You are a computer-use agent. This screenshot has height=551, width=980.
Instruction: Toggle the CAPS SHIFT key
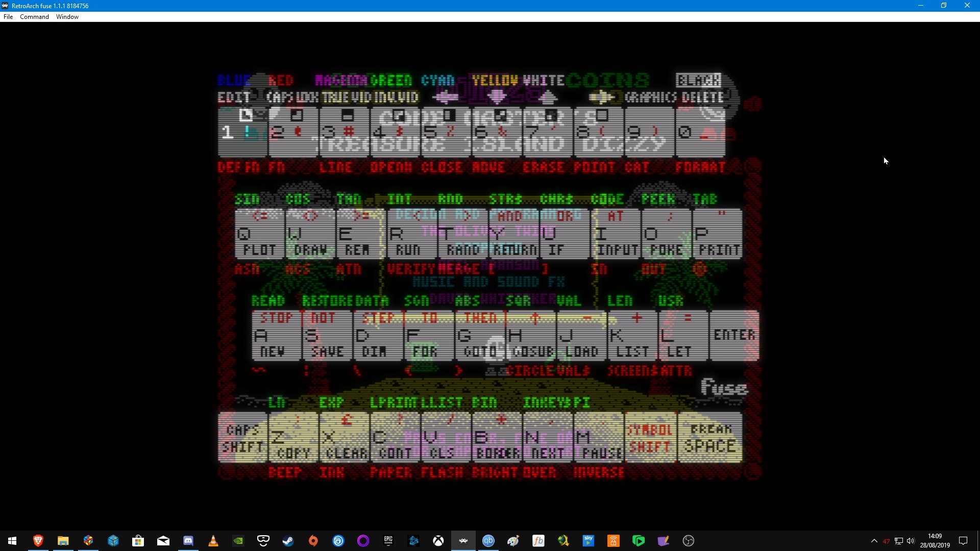click(x=242, y=438)
